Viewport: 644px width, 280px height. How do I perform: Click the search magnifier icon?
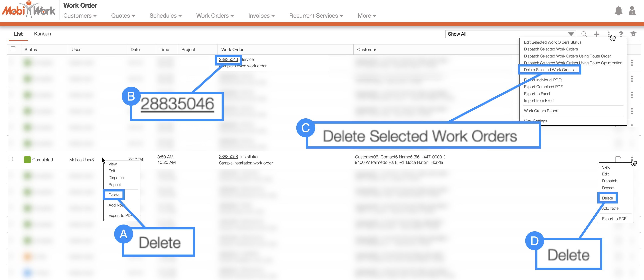584,34
